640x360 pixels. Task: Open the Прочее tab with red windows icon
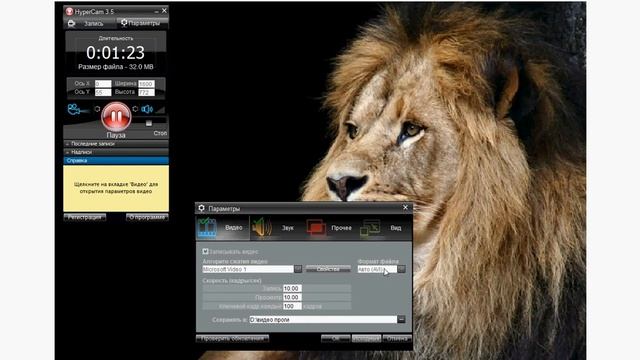[330, 228]
